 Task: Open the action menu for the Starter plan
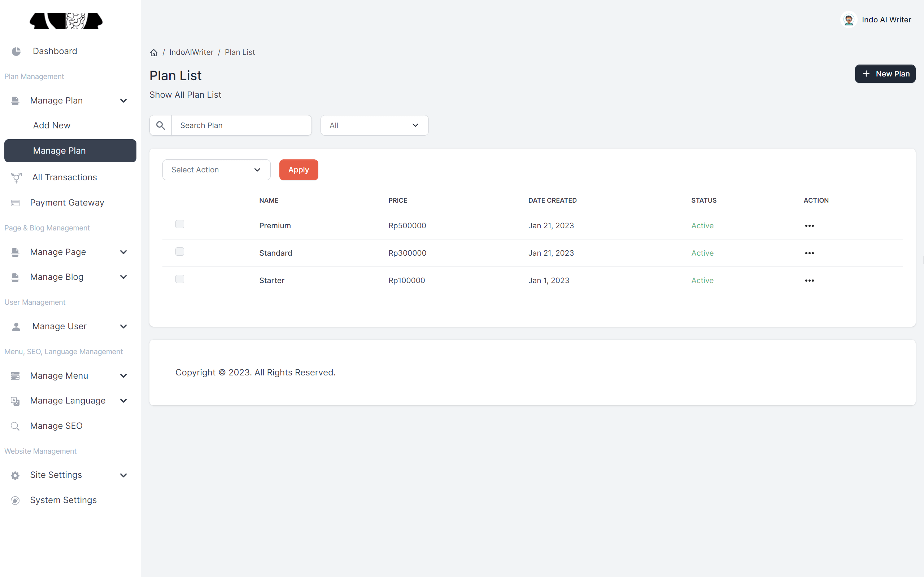(810, 280)
